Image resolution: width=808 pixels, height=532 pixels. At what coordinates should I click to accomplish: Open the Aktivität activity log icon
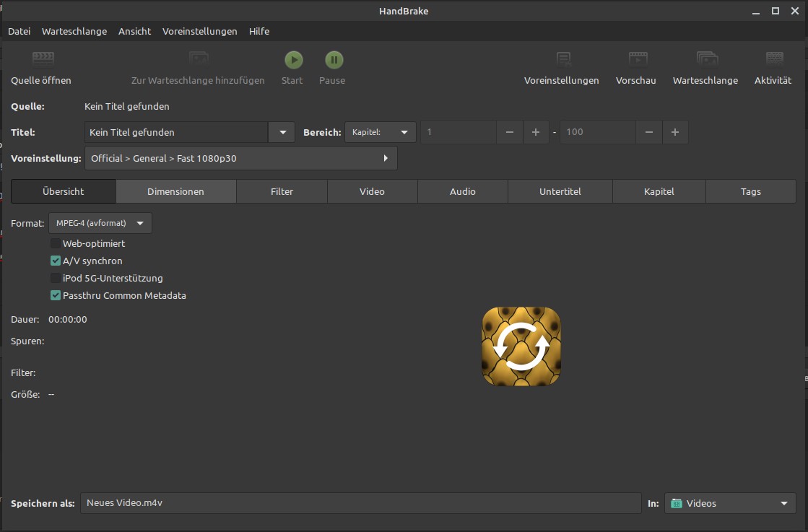point(775,58)
